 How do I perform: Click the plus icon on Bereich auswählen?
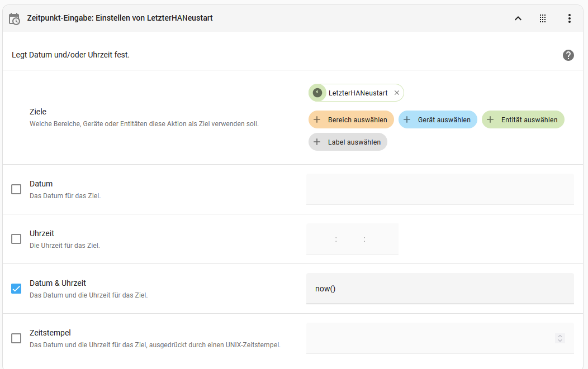[x=317, y=119]
